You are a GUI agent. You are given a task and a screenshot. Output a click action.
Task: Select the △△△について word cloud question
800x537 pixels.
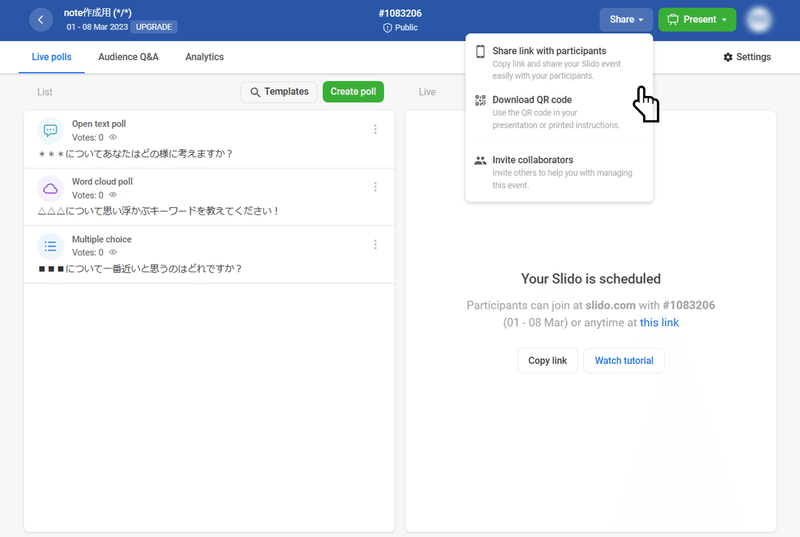coord(158,211)
